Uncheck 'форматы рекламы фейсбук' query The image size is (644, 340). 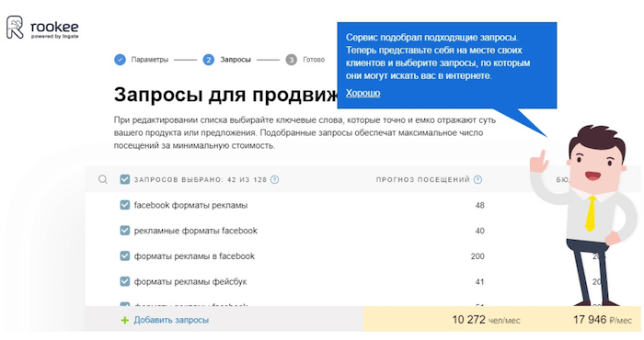(125, 281)
